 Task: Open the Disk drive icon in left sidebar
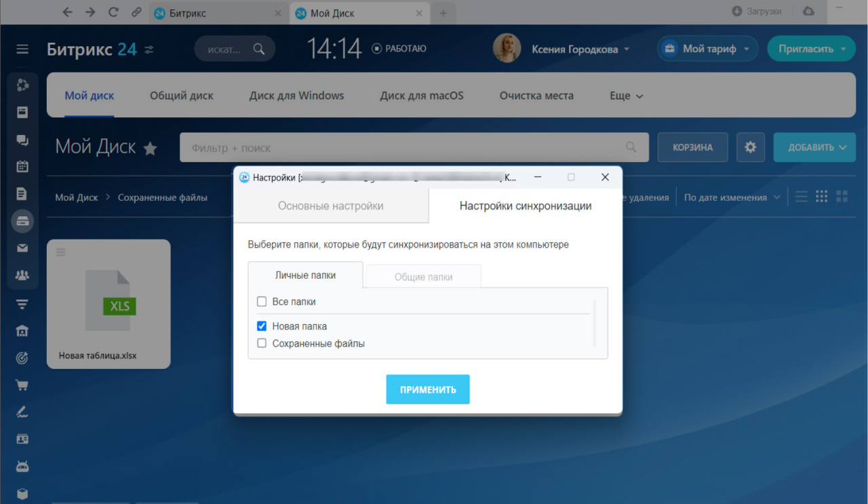[x=22, y=221]
